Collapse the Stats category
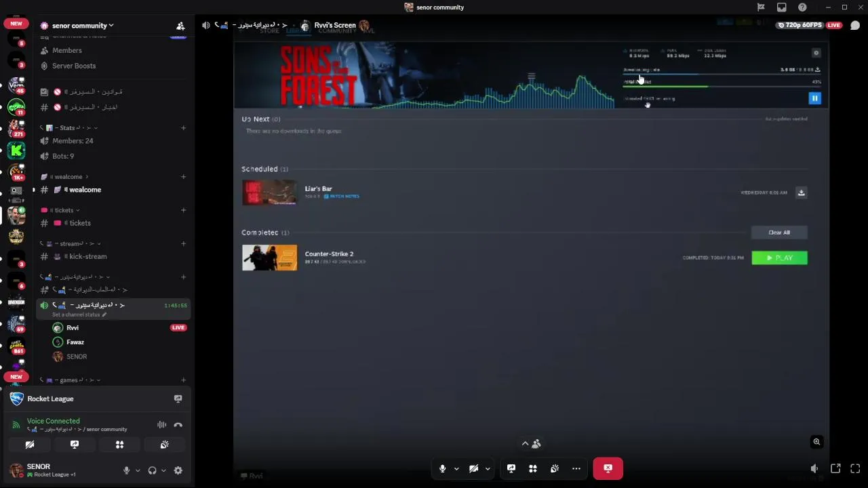868x488 pixels. pyautogui.click(x=71, y=127)
